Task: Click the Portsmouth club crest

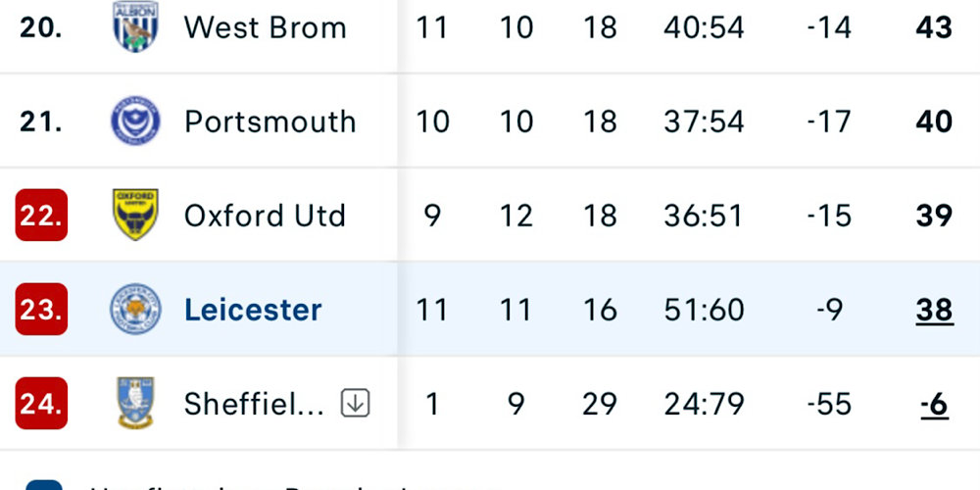Action: pyautogui.click(x=134, y=122)
